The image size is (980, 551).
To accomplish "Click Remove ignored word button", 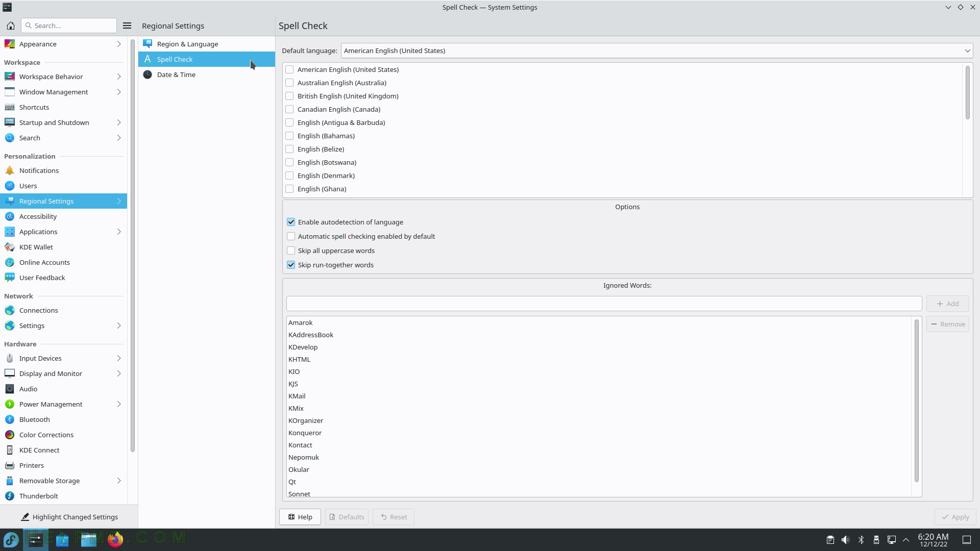I will coord(948,324).
